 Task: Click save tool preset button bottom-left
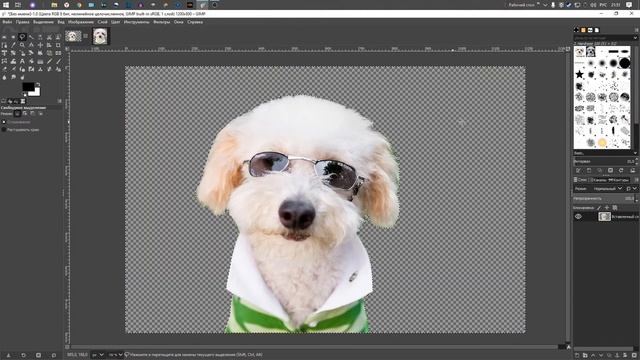pos(8,356)
